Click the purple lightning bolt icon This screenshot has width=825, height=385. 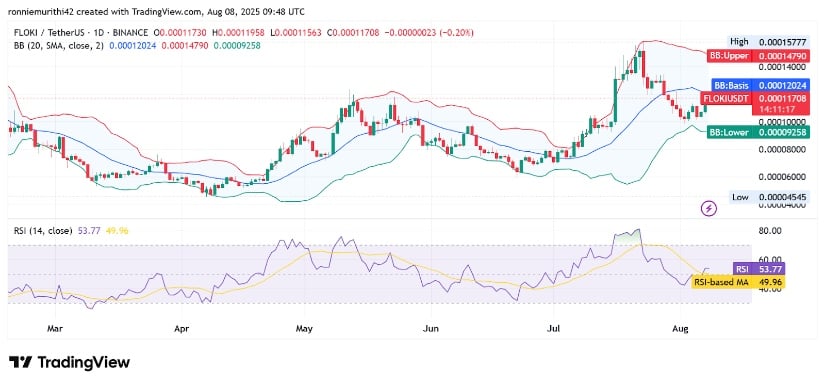709,209
